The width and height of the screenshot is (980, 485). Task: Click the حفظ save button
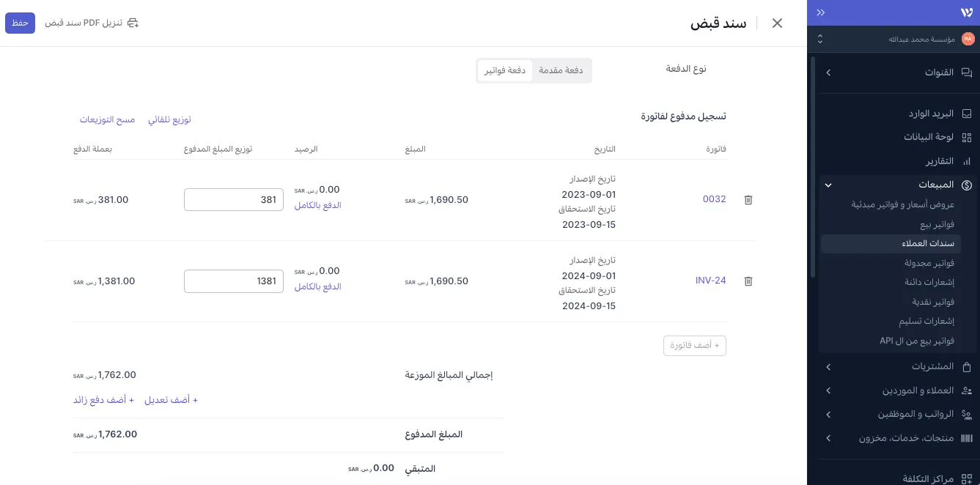20,23
